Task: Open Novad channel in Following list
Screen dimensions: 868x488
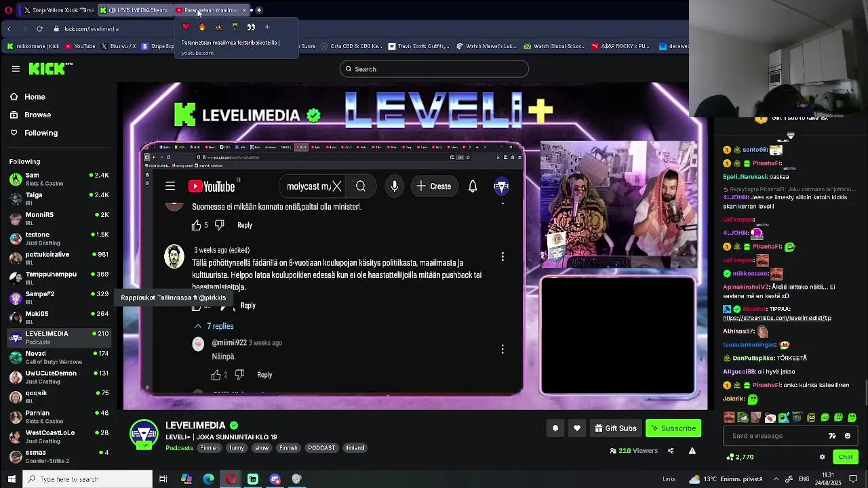Action: point(58,357)
